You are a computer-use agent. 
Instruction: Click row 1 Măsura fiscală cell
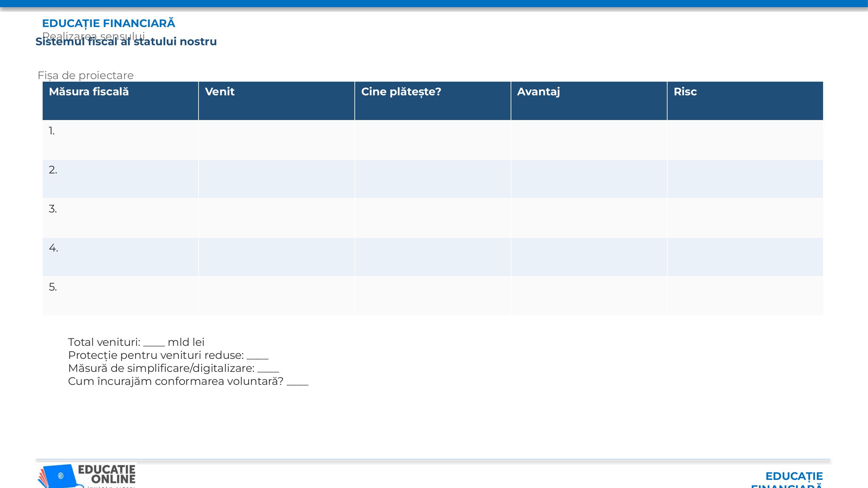tap(120, 140)
